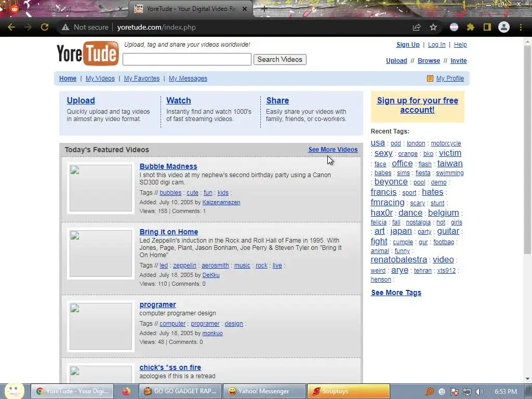Click the programer video thumbnail
The height and width of the screenshot is (399, 532).
pyautogui.click(x=101, y=326)
